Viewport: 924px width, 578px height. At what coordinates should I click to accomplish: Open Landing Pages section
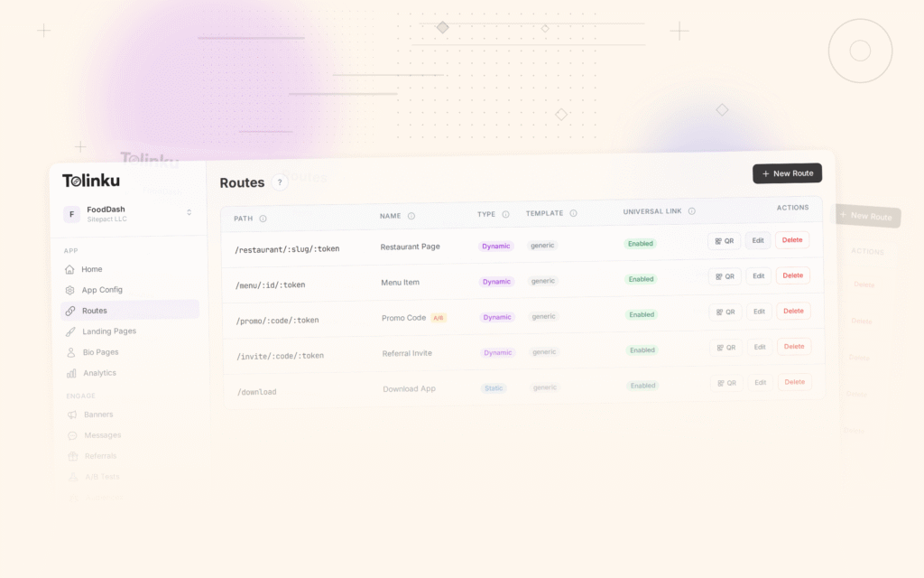coord(108,331)
